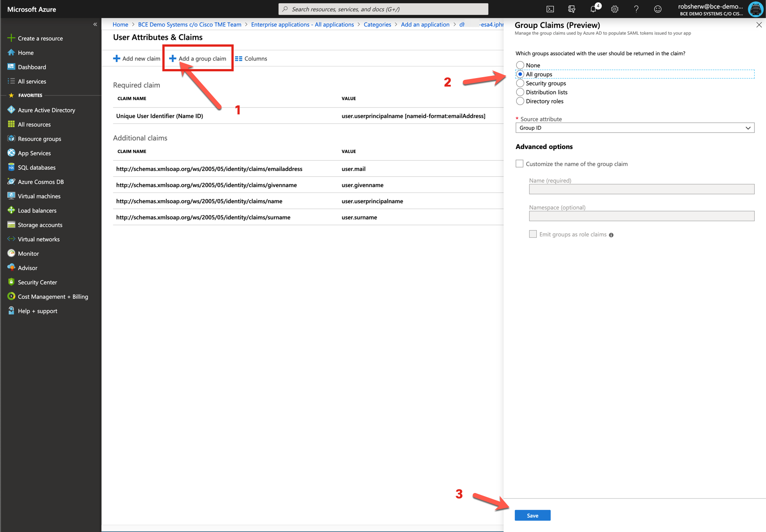The height and width of the screenshot is (532, 766).
Task: Close the Group Claims panel
Action: click(x=759, y=25)
